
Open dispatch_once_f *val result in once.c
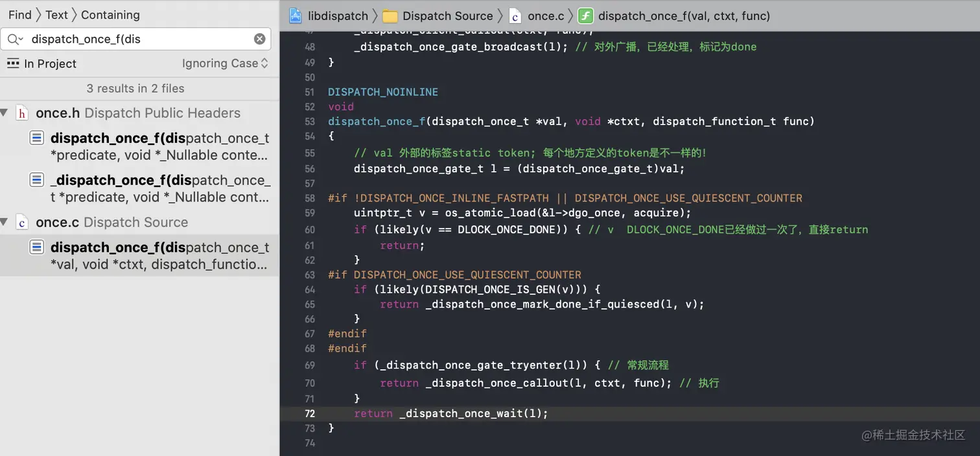pos(139,256)
